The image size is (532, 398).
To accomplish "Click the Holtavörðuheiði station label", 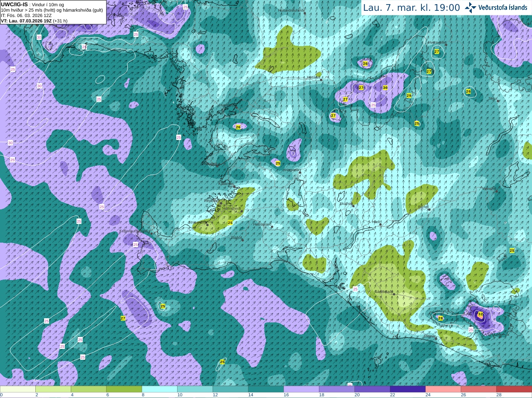I will [291, 10].
